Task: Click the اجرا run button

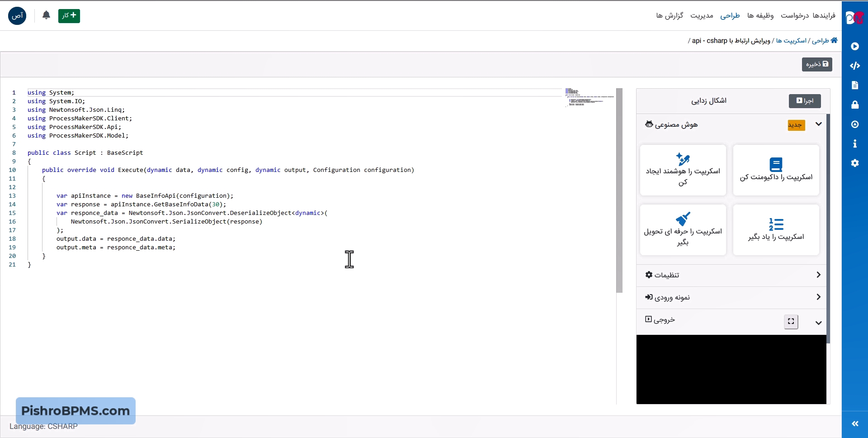Action: (805, 101)
